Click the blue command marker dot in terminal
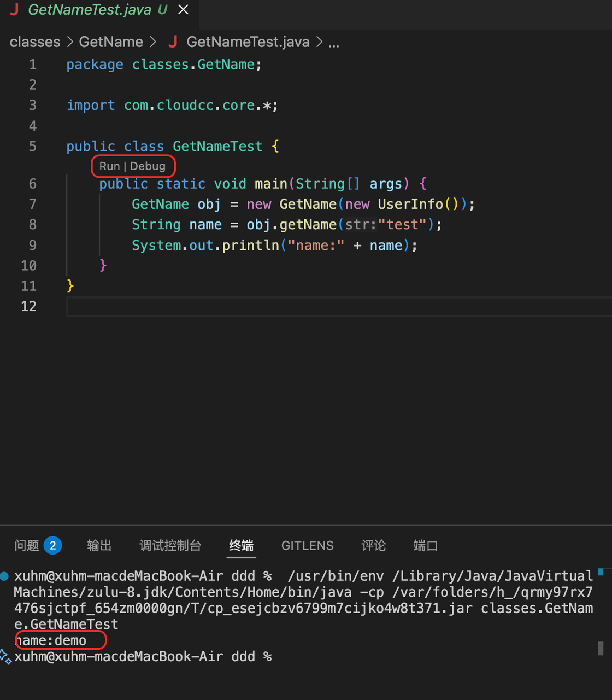Screen dimensions: 612x700 click(x=4, y=576)
